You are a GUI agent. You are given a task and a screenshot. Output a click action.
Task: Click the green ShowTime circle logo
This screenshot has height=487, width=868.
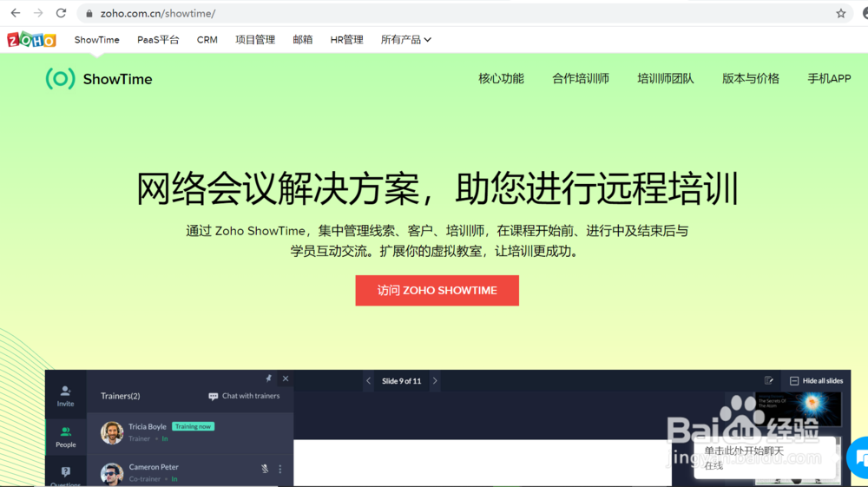pyautogui.click(x=60, y=79)
